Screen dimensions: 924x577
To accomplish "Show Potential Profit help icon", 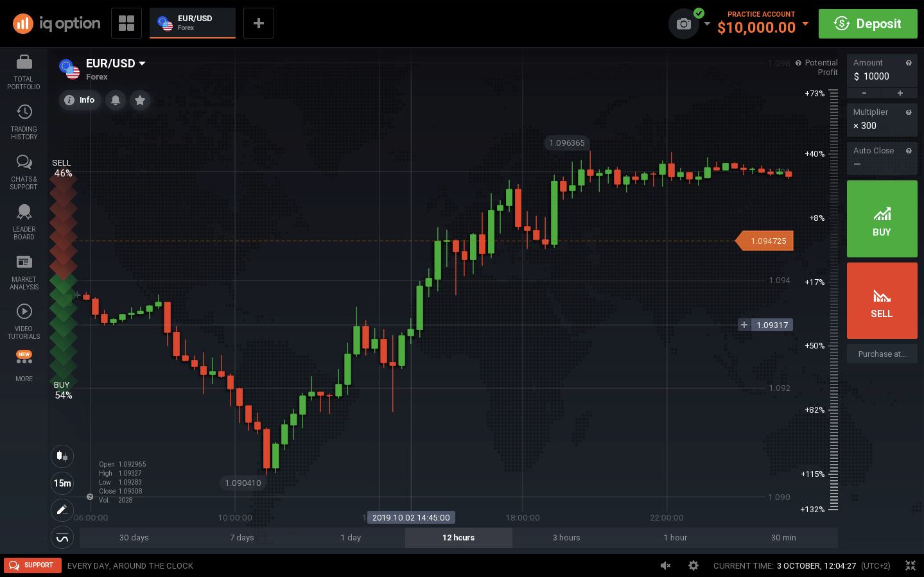I will (x=798, y=63).
